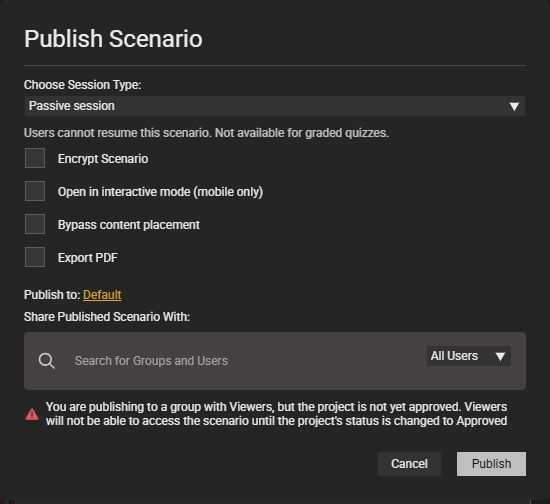Toggle the Export PDF checkbox
Viewport: 550px width, 504px height.
pos(35,257)
